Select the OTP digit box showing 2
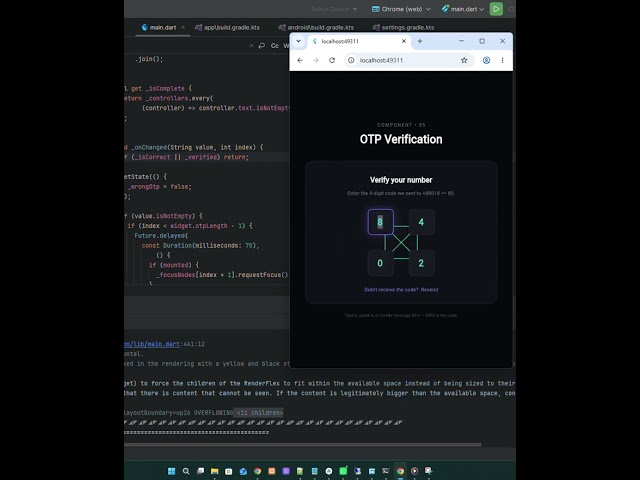Screen dimensions: 640x480 click(x=421, y=263)
